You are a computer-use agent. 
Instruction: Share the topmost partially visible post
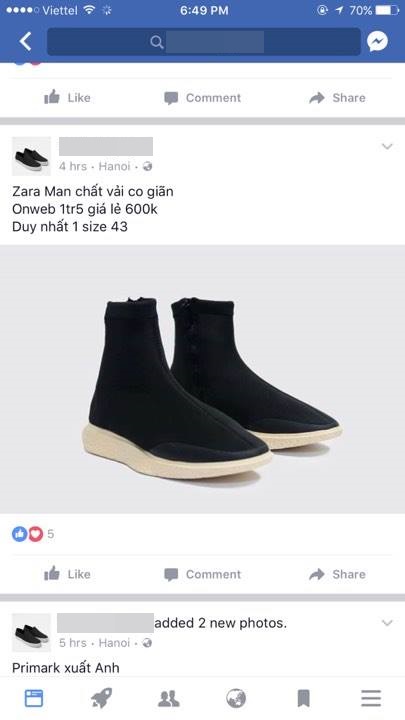point(338,97)
